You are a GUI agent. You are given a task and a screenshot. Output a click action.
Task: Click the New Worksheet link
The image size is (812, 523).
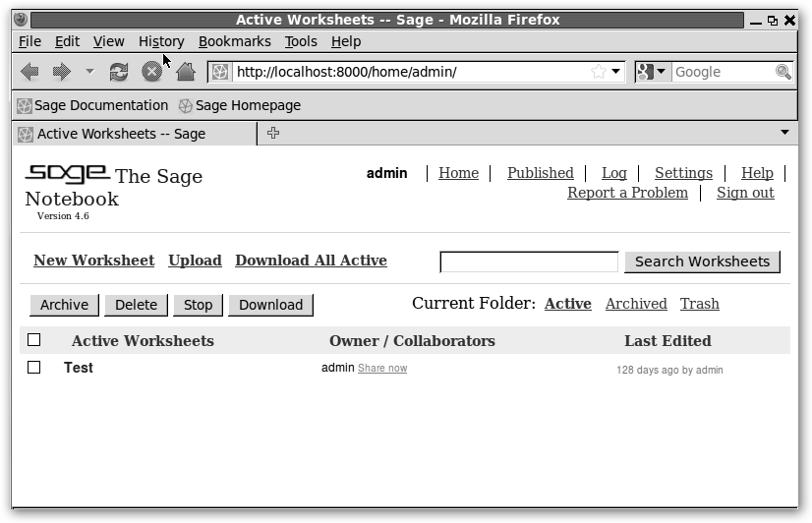click(x=93, y=261)
